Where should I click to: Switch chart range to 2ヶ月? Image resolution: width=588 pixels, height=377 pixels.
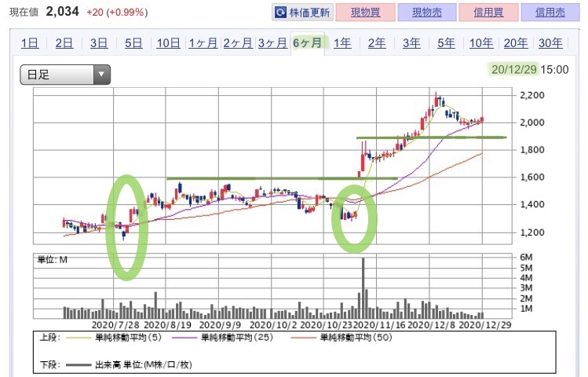238,43
